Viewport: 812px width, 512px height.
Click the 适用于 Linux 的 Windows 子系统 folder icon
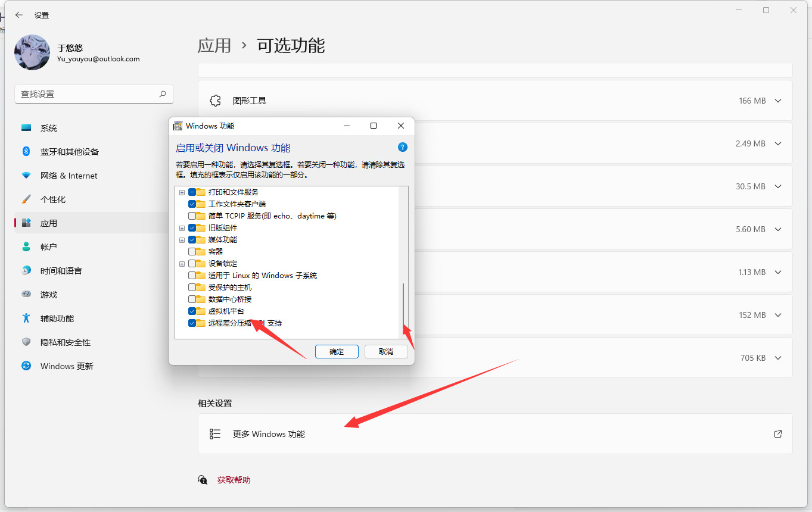click(201, 276)
